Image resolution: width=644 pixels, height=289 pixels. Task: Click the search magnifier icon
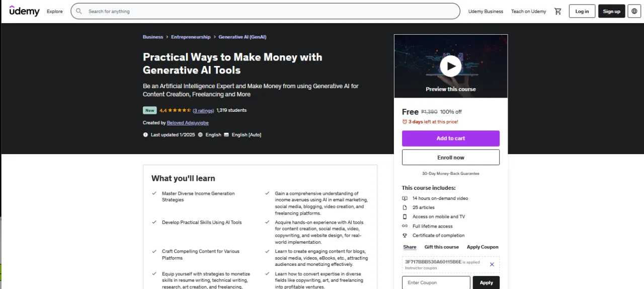coord(79,11)
